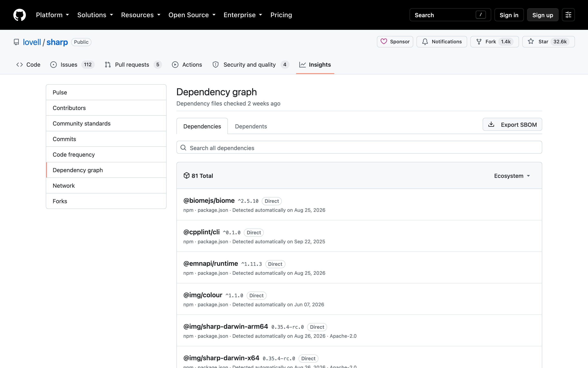
Task: Open the appearance settings icon in header
Action: (x=568, y=15)
